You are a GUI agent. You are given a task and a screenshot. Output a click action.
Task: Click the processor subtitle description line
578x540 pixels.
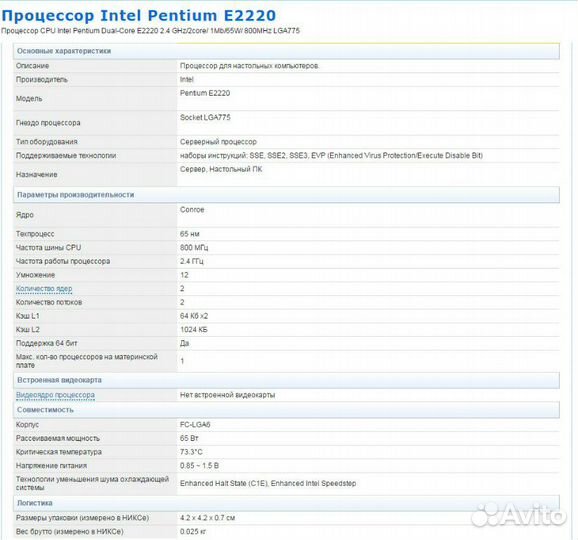tap(150, 31)
